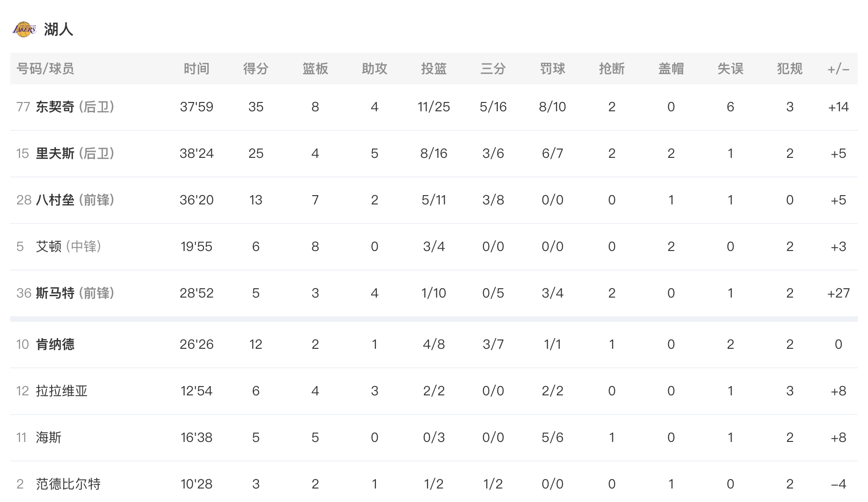This screenshot has height=502, width=868.
Task: Open the 湖人 team name link
Action: pyautogui.click(x=59, y=29)
